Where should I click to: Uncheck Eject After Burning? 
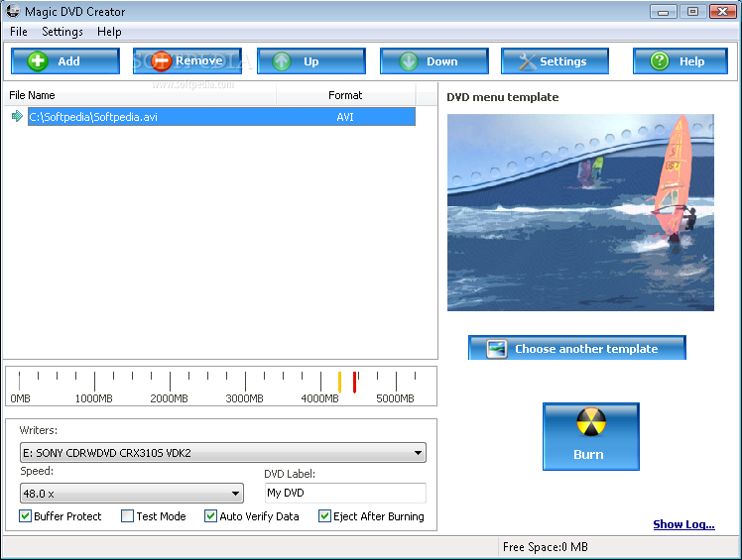tap(324, 515)
